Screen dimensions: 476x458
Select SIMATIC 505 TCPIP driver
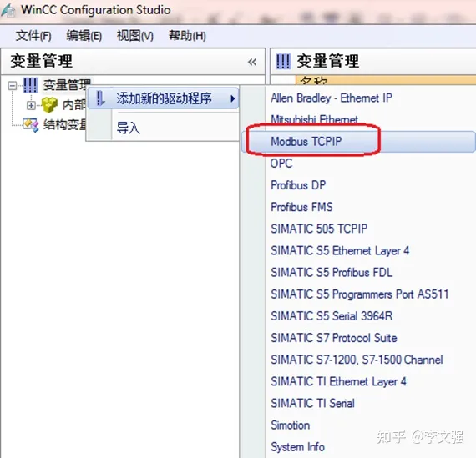pyautogui.click(x=319, y=229)
